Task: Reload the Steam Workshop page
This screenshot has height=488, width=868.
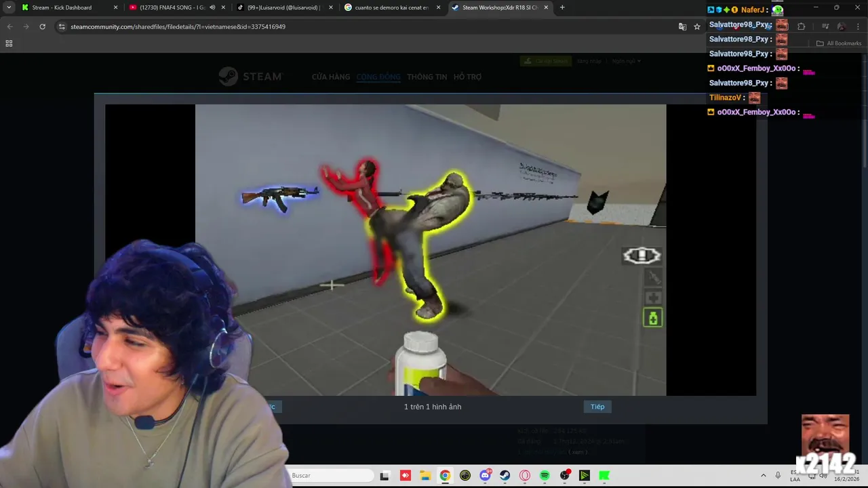Action: tap(42, 26)
